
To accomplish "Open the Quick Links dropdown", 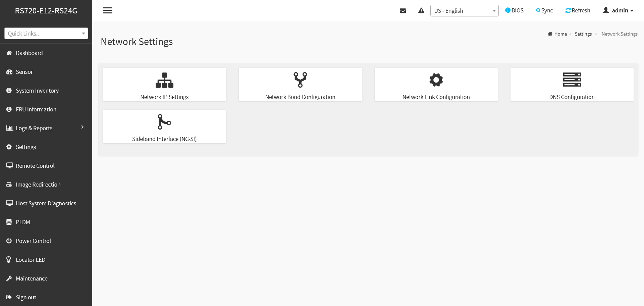I will tap(46, 34).
